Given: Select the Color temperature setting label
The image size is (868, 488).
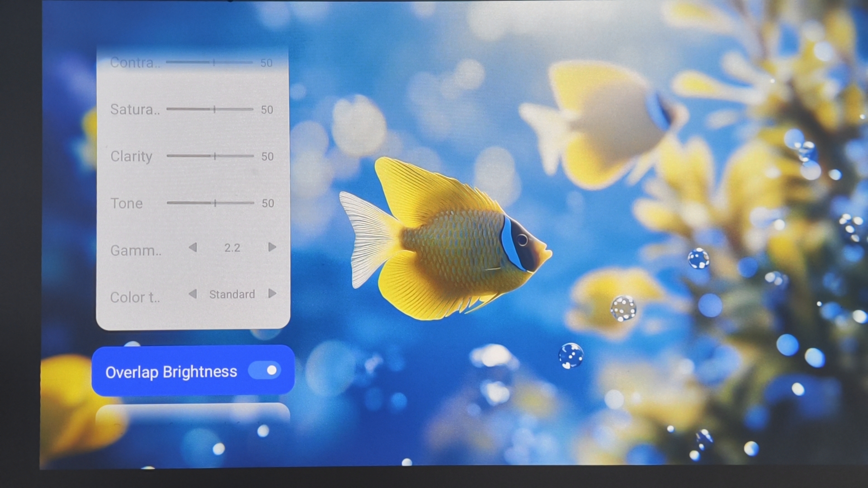Looking at the screenshot, I should (135, 297).
